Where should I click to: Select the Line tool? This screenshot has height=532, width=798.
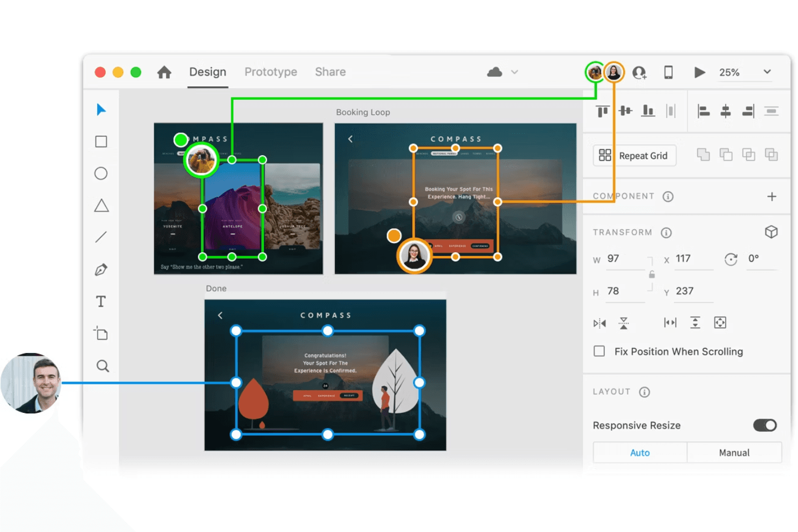pos(101,237)
